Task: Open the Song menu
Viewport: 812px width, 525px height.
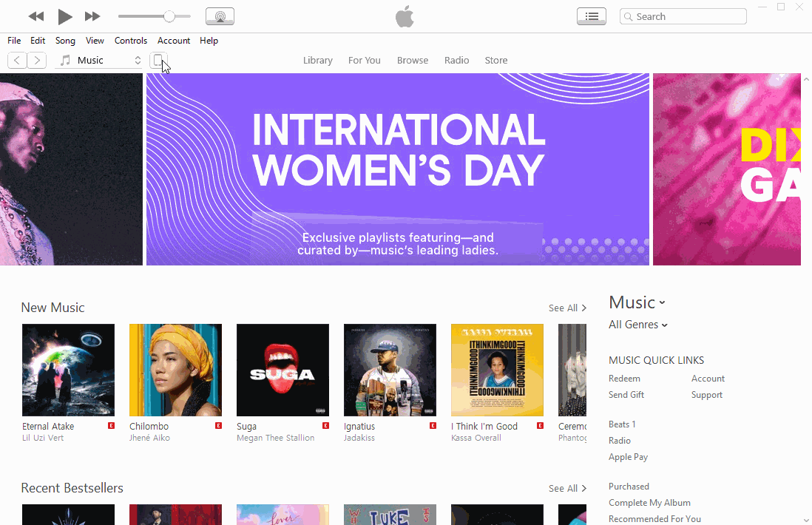Action: pyautogui.click(x=65, y=41)
